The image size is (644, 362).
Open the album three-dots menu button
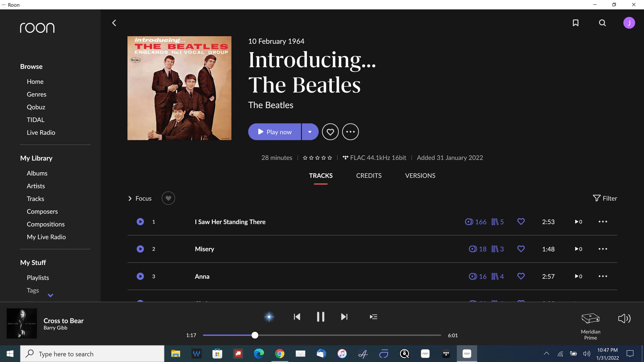click(351, 132)
